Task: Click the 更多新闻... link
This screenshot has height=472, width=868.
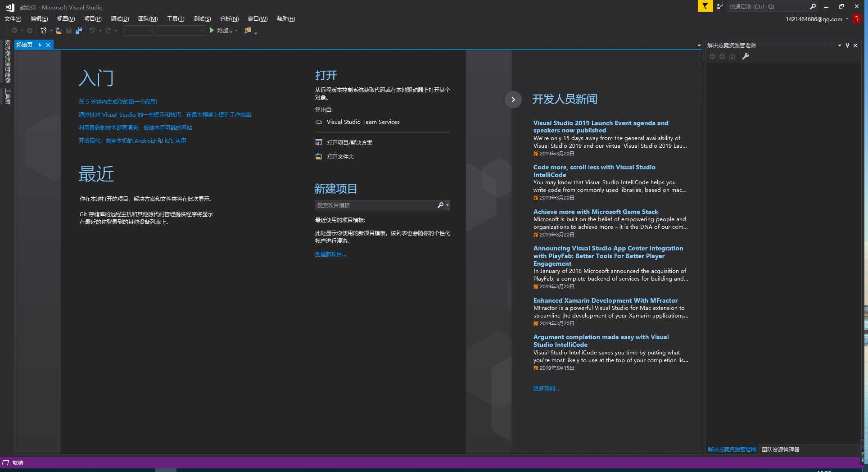Action: coord(546,389)
